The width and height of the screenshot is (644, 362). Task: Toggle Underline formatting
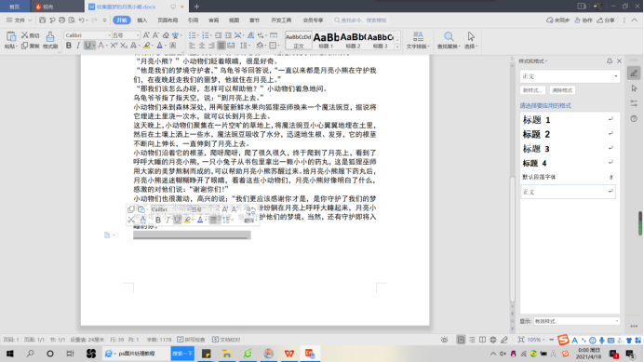(87, 46)
